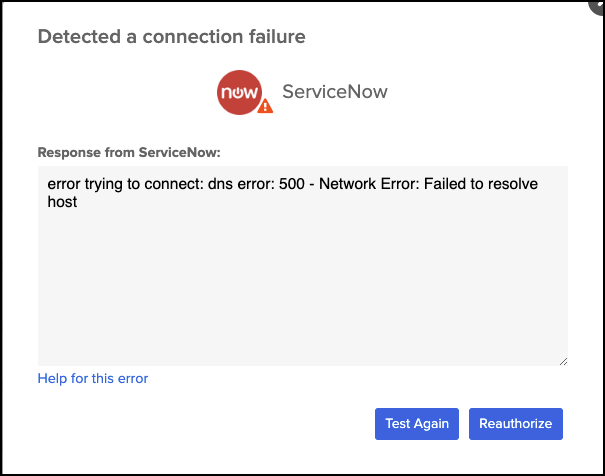This screenshot has height=476, width=605.
Task: Click the ServiceNow name beside the logo
Action: point(335,92)
